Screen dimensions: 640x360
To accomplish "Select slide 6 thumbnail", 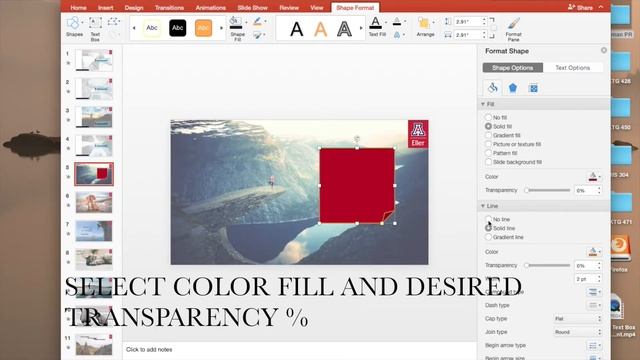I will pos(94,202).
